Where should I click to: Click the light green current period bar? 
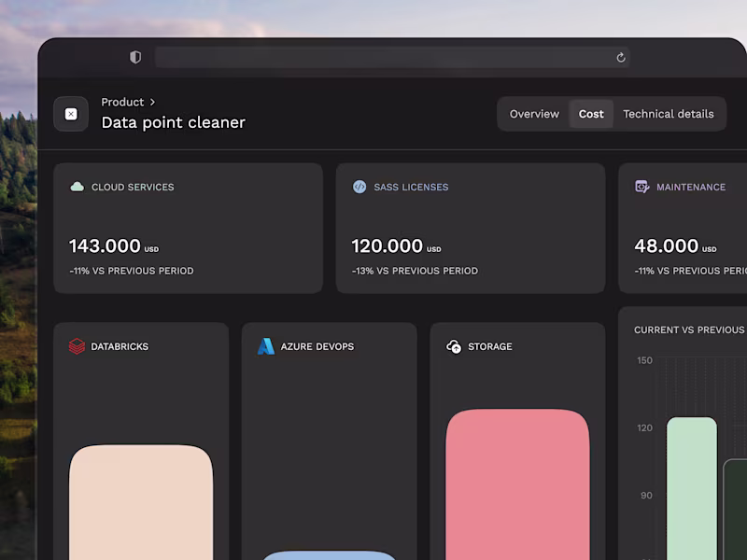[692, 488]
